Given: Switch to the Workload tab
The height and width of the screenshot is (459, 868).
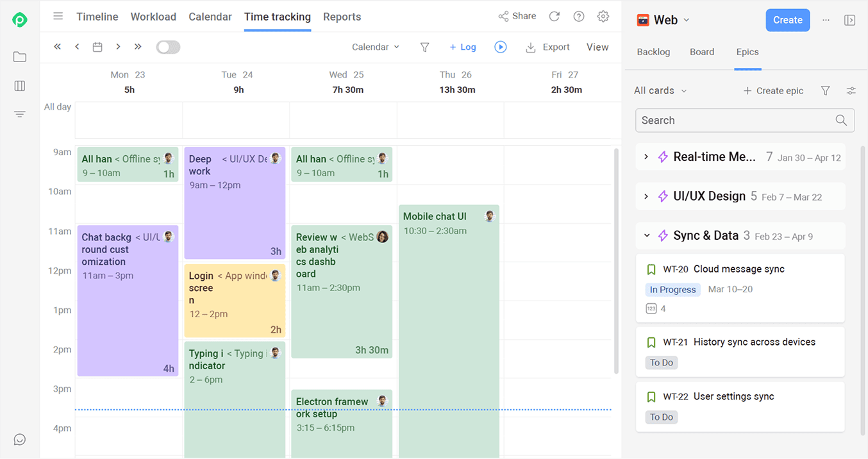Looking at the screenshot, I should point(153,17).
